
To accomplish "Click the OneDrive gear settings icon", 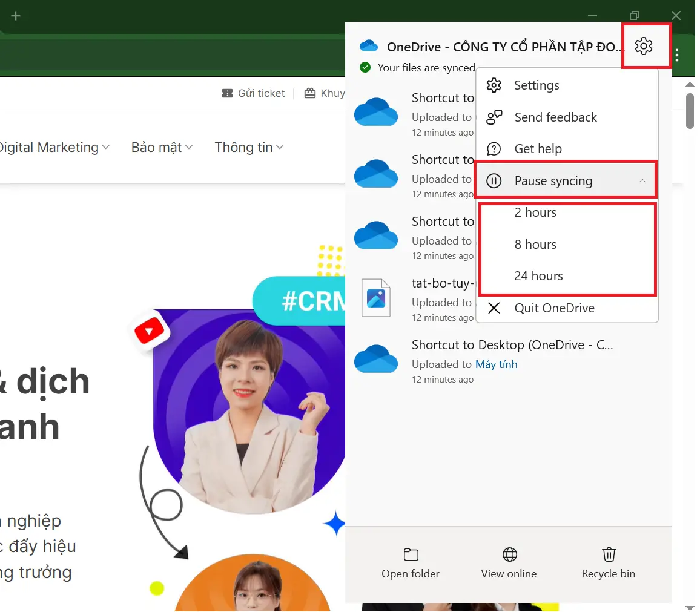I will [643, 45].
